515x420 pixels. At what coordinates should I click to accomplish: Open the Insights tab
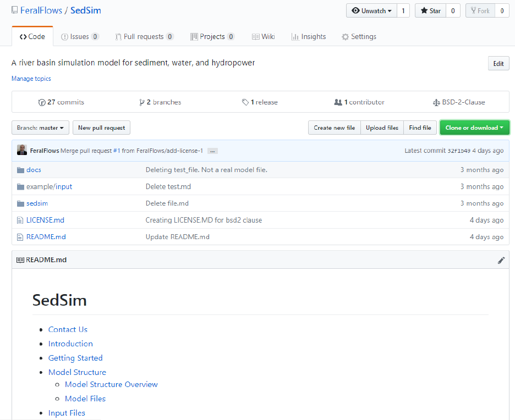click(309, 36)
